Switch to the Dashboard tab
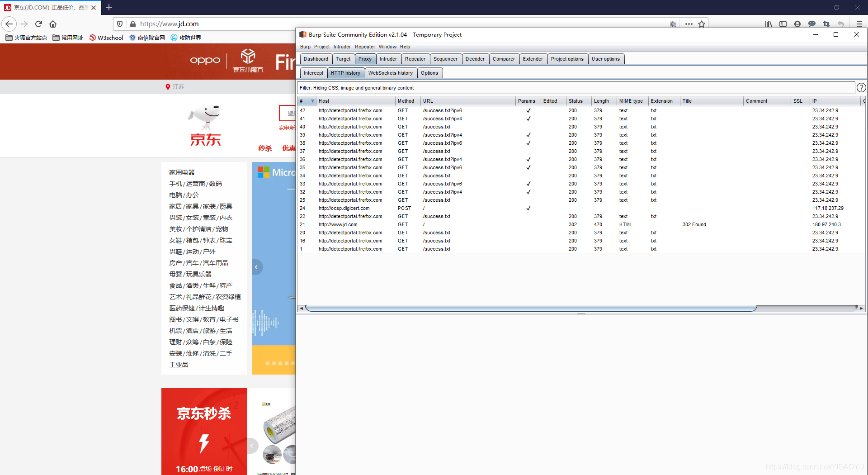868x475 pixels. pos(316,59)
